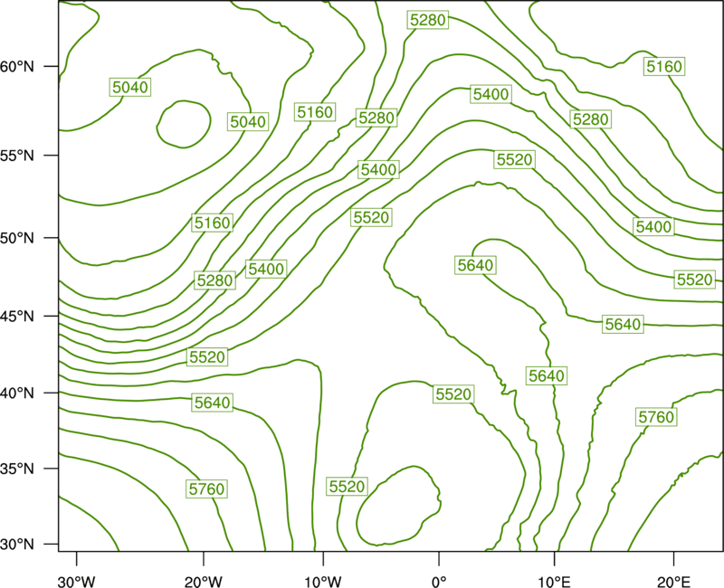Select the 5640 contour label near the 40°N tick
The image size is (724, 588).
[x=213, y=403]
